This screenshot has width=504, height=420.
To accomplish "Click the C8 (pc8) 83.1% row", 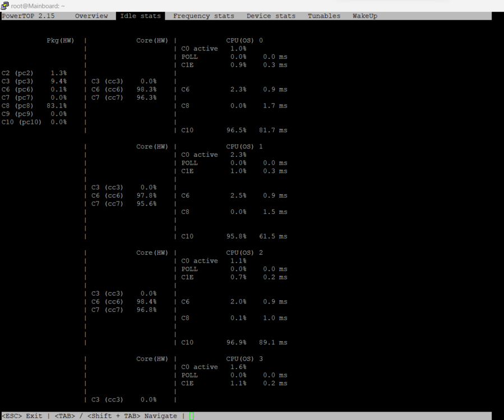I will point(34,106).
